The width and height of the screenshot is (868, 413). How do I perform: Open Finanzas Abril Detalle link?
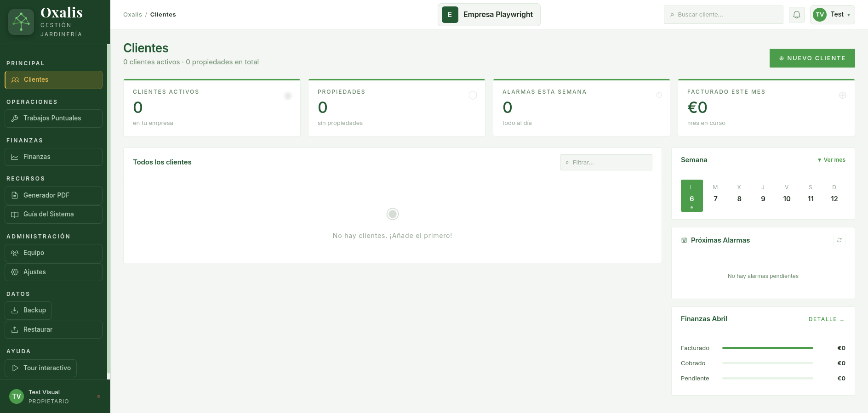tap(827, 319)
